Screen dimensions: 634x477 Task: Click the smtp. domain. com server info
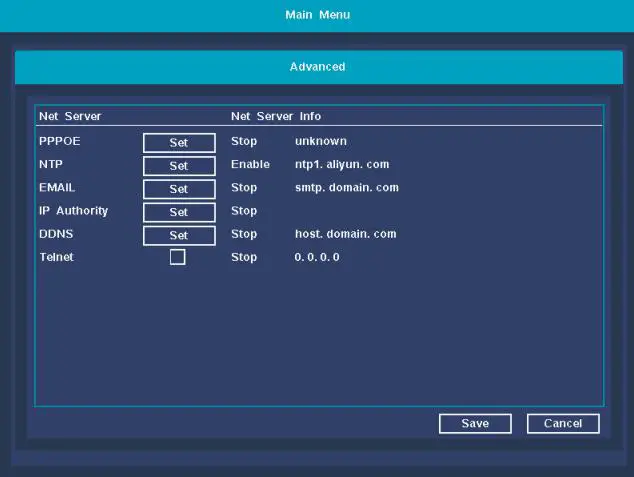[347, 188]
